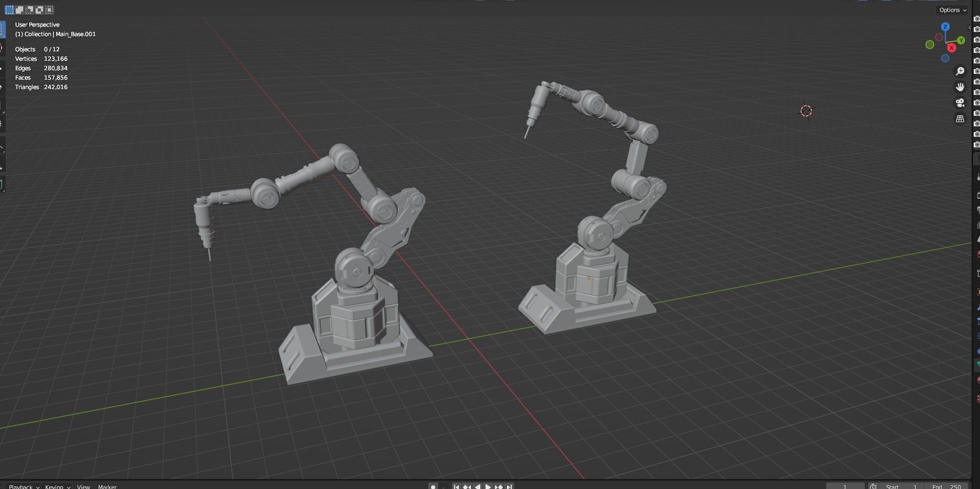Viewport: 980px width, 489px height.
Task: Click the current frame number field
Action: pos(845,486)
